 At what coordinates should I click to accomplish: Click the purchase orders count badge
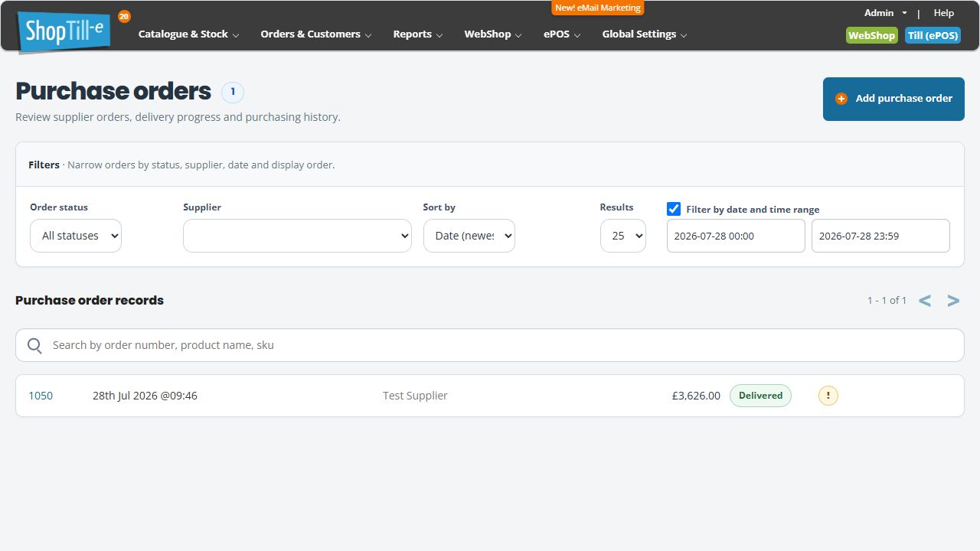point(233,93)
